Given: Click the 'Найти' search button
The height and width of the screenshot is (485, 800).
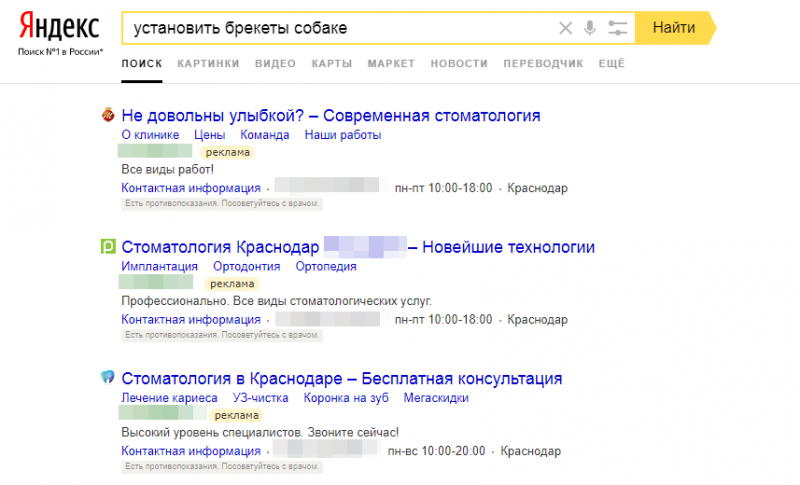Looking at the screenshot, I should point(674,28).
